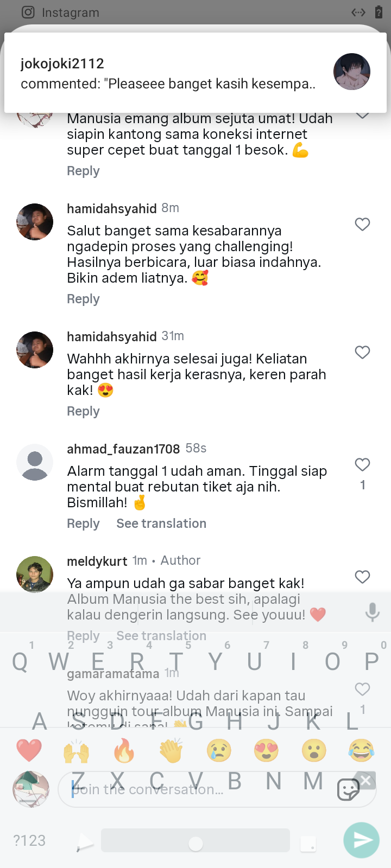Insert the fire quick emoji
391x868 pixels.
(124, 751)
